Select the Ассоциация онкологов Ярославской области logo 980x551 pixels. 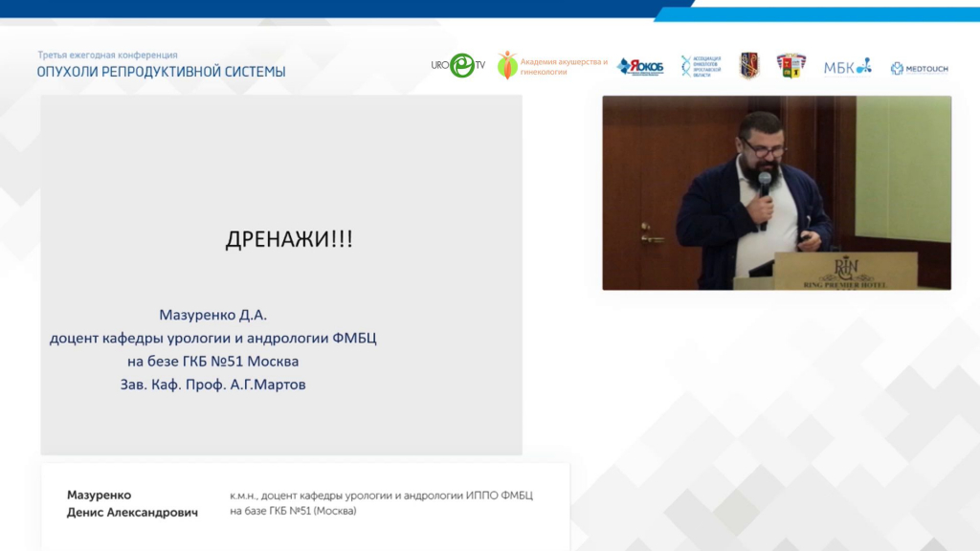click(x=701, y=66)
